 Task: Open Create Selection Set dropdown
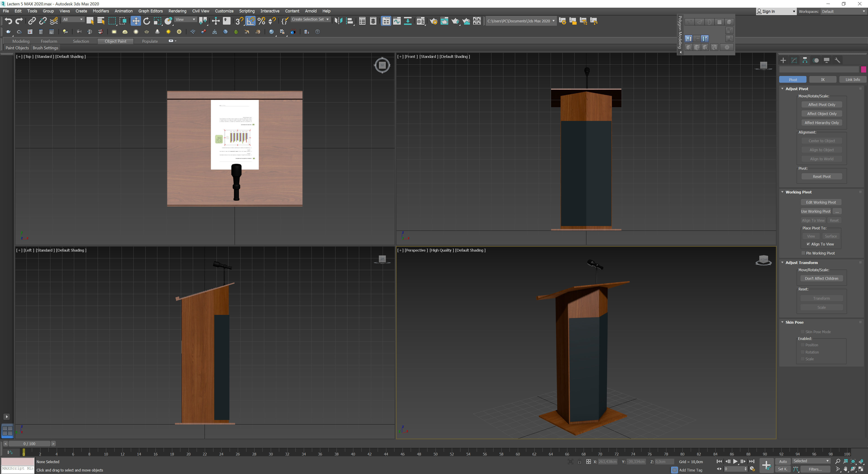pos(310,19)
